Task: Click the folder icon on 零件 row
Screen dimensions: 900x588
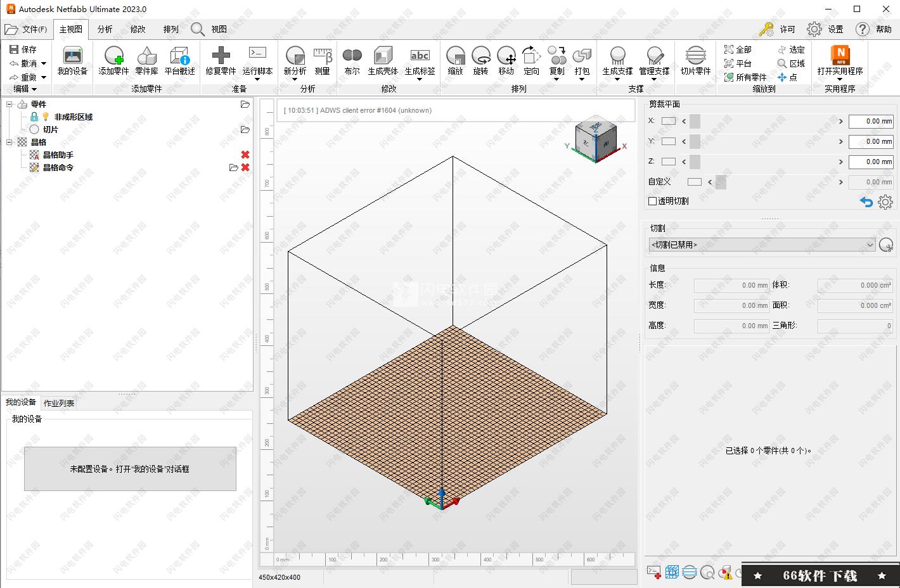Action: (x=245, y=104)
